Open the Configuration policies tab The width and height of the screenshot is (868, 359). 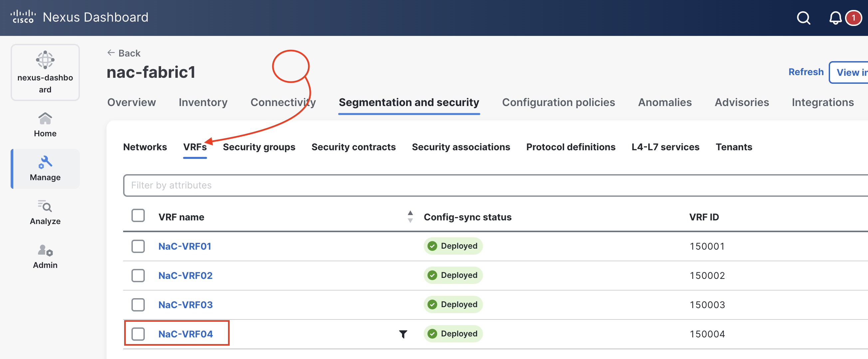click(558, 102)
